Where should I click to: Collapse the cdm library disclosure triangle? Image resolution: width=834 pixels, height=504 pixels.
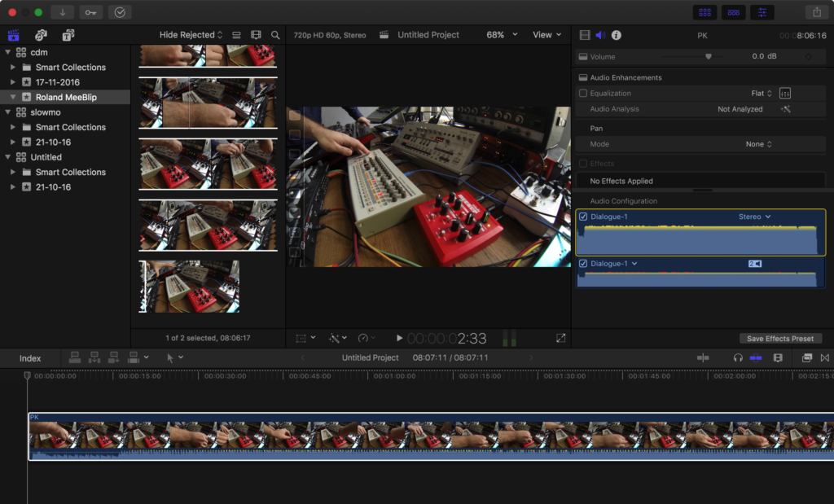[x=8, y=52]
